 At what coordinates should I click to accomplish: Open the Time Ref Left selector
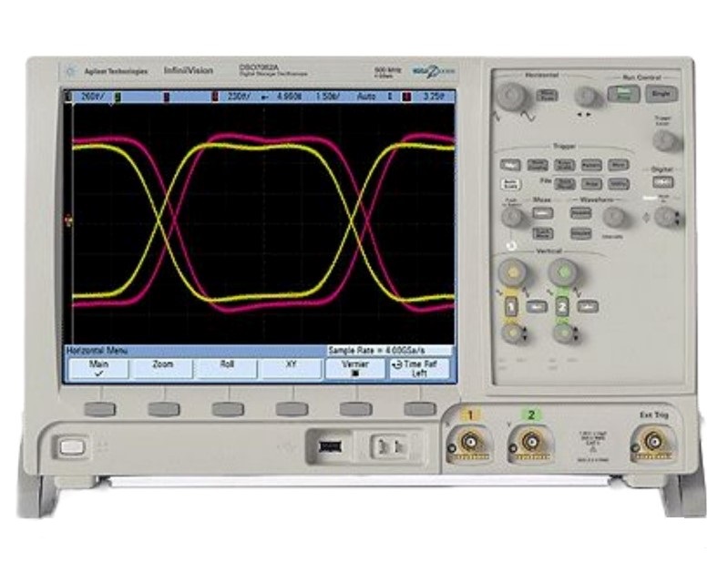point(420,367)
